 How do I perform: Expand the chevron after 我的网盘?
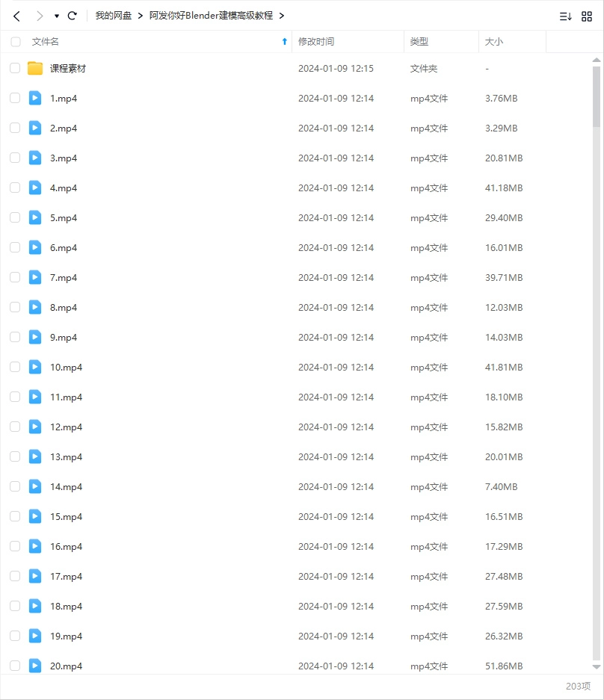tap(140, 16)
